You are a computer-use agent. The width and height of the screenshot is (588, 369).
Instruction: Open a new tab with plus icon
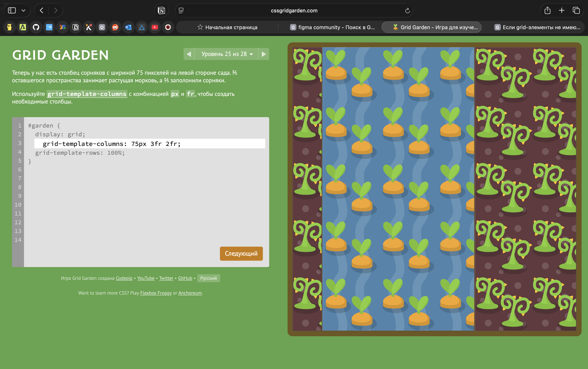562,10
